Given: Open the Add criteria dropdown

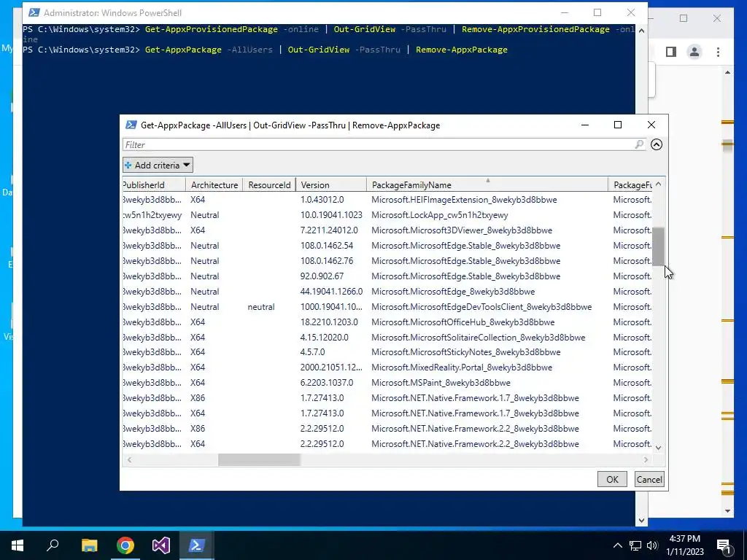Looking at the screenshot, I should [x=158, y=166].
